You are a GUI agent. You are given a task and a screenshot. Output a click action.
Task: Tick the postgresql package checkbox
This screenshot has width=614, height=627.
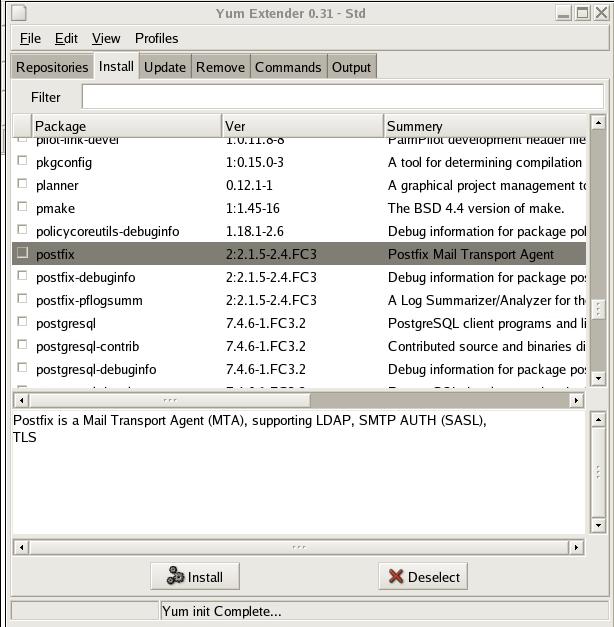click(22, 323)
